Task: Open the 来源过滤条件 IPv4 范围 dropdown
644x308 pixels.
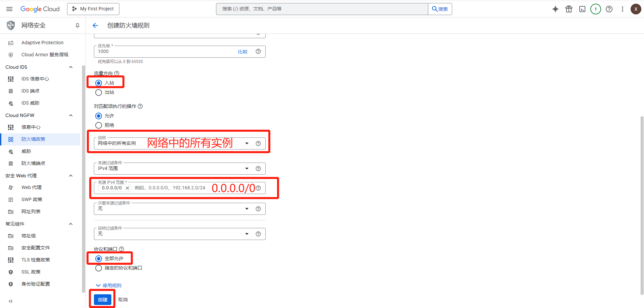Action: point(180,169)
